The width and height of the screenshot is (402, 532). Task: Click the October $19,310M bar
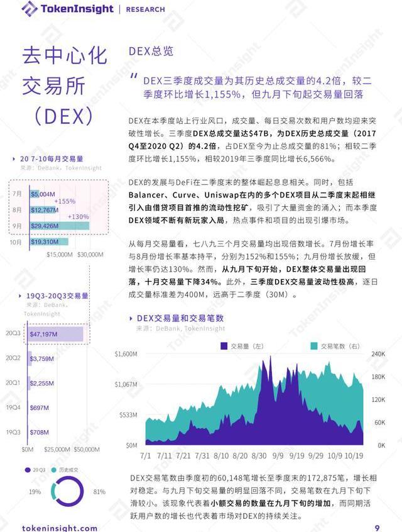coord(49,242)
